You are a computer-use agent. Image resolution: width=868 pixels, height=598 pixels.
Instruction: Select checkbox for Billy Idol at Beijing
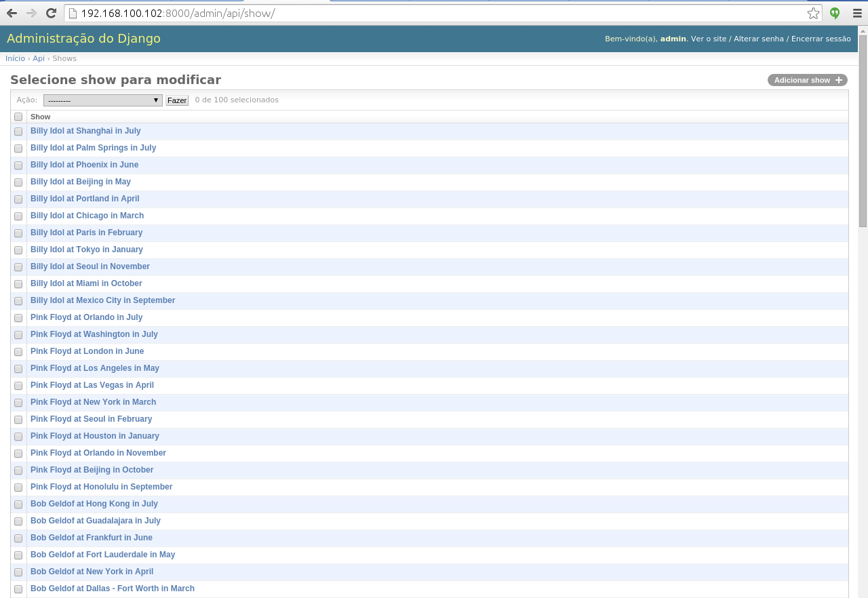[x=18, y=182]
